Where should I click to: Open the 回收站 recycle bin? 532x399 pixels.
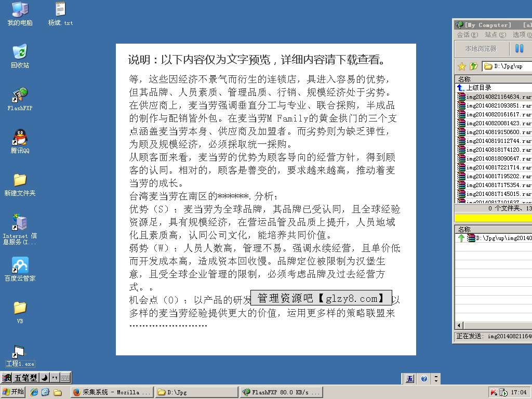(x=20, y=56)
